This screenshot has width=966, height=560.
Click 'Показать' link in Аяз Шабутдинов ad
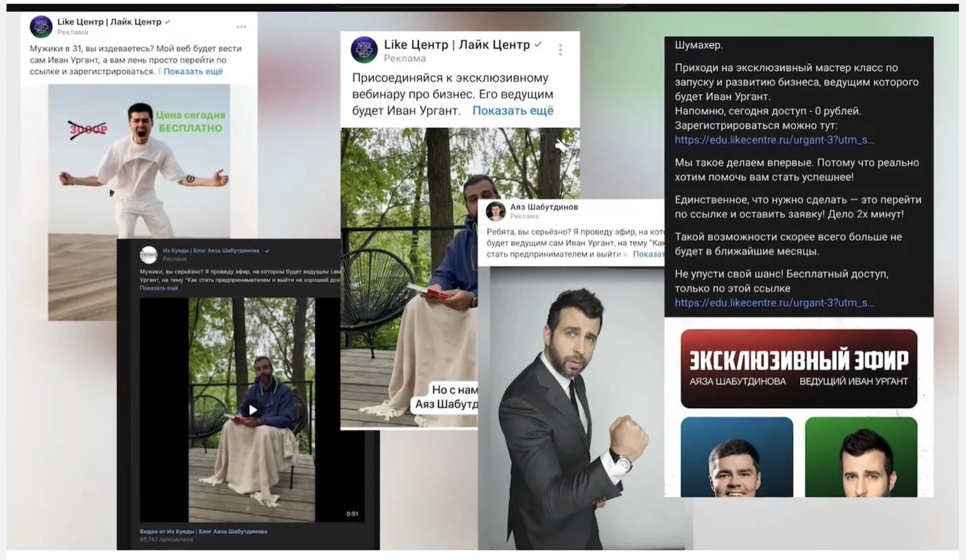click(649, 254)
